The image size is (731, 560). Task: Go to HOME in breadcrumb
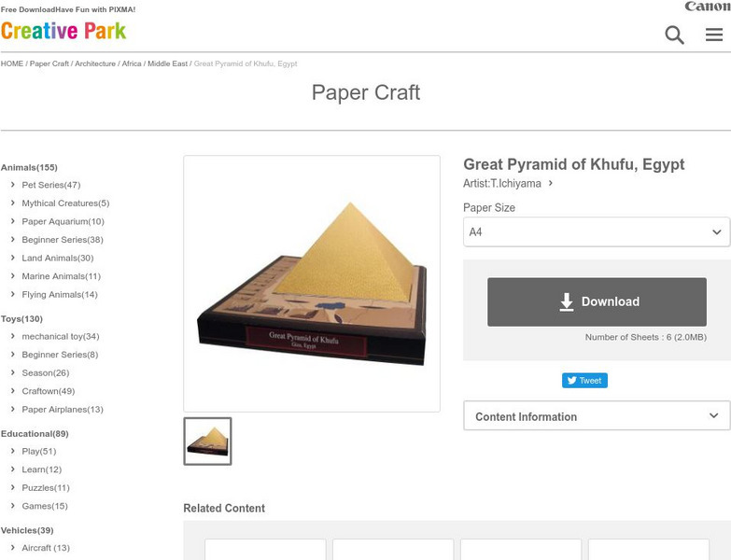coord(11,63)
